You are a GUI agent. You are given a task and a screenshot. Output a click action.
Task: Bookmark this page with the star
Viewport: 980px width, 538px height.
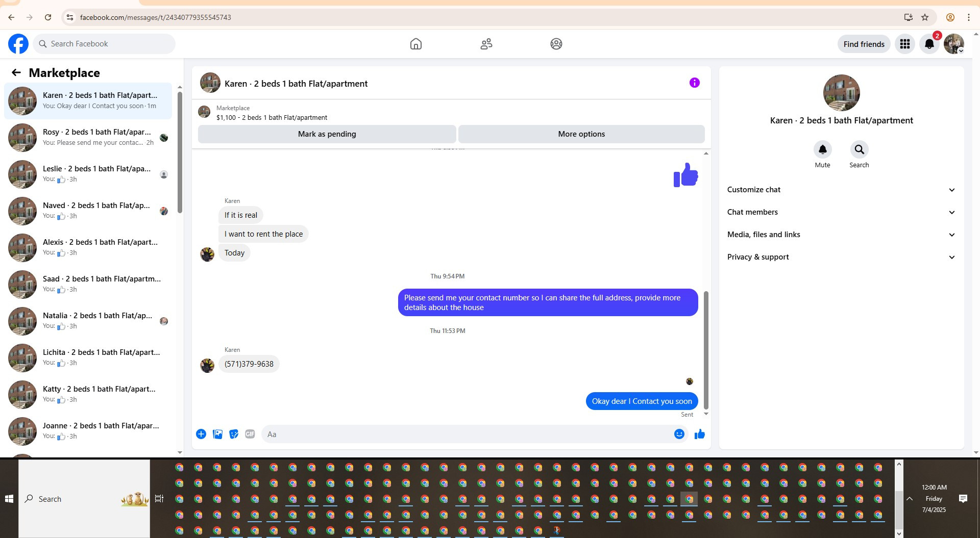925,17
